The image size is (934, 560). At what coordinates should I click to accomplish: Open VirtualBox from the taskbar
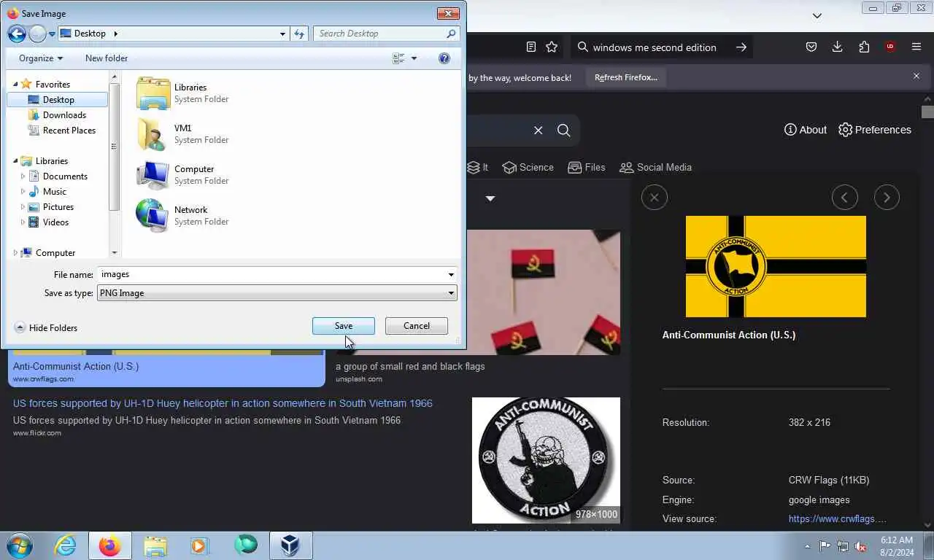pos(290,545)
